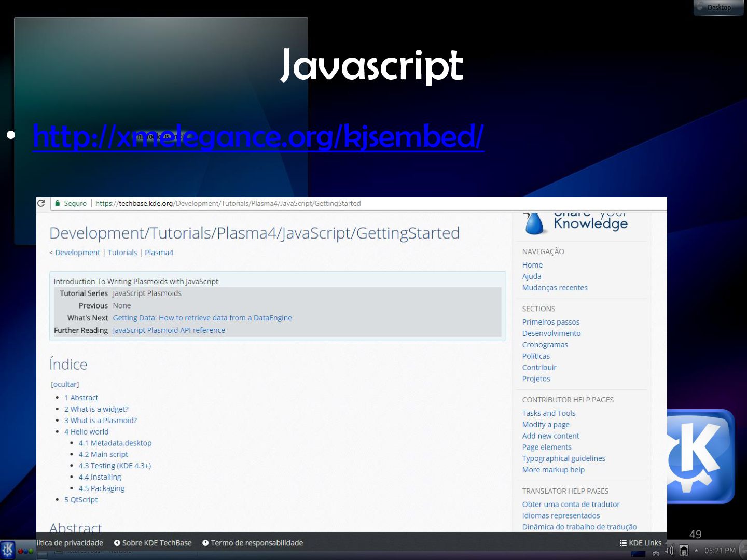Open the privacidade footer link

coord(70,543)
